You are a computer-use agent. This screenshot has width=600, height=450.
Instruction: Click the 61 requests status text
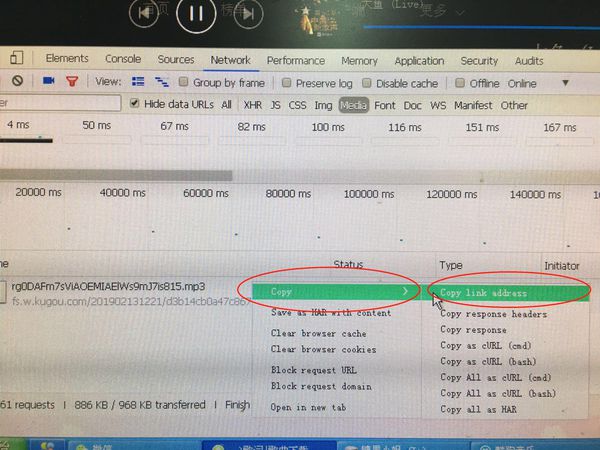(x=28, y=404)
